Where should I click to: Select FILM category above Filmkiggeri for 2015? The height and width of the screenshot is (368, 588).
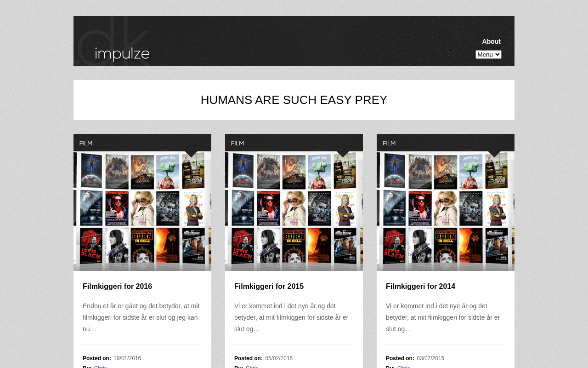[237, 144]
